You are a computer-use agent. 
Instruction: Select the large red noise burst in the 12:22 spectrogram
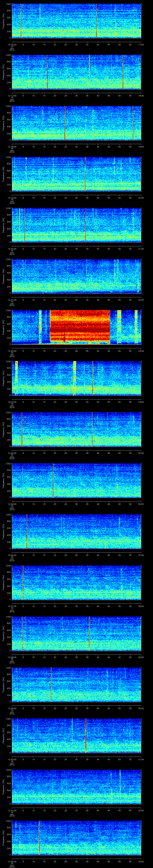[80, 326]
